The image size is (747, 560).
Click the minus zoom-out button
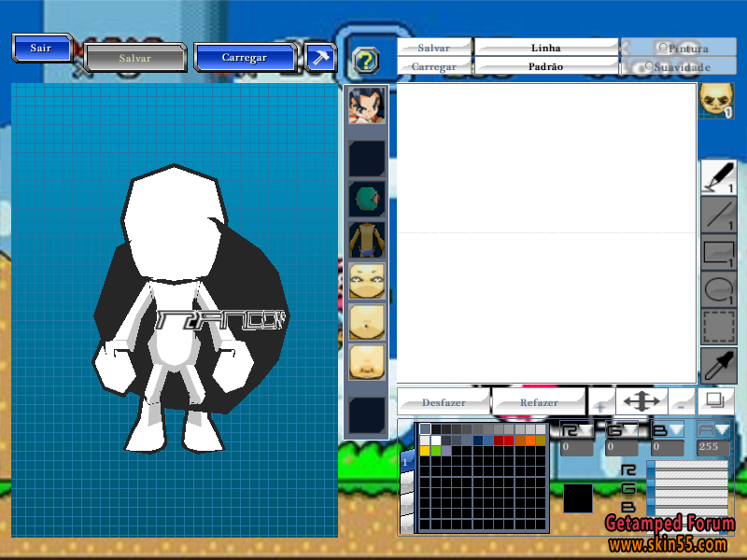(682, 403)
